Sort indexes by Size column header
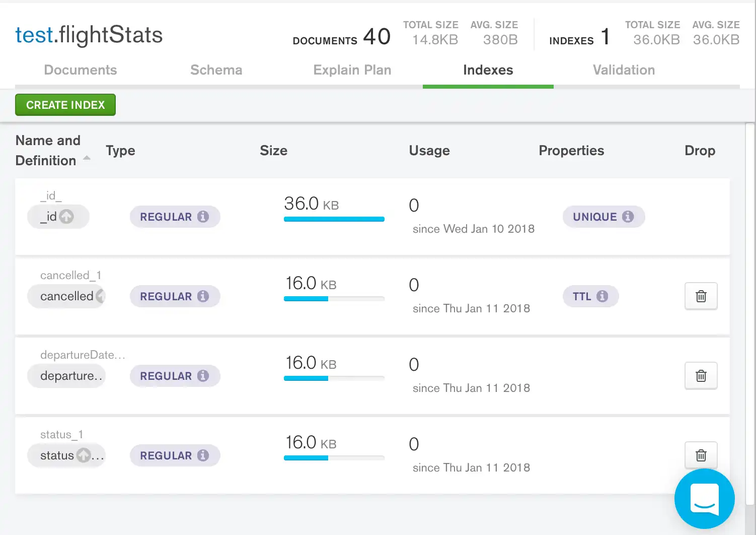This screenshot has height=535, width=756. click(273, 151)
